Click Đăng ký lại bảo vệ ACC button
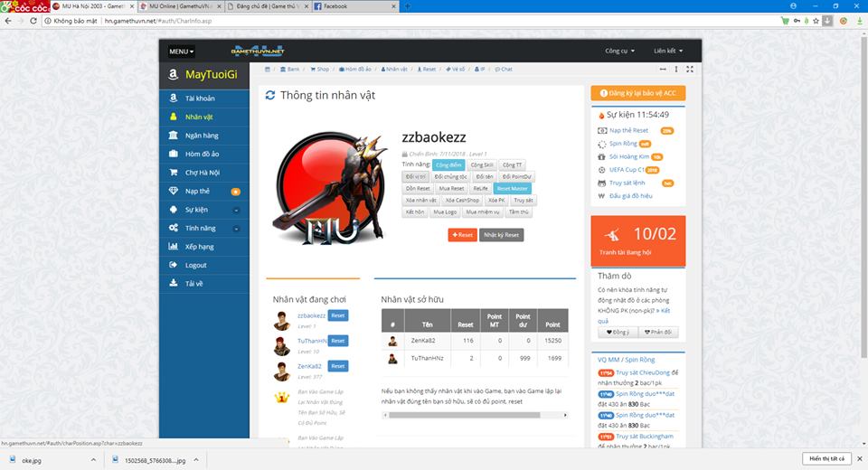This screenshot has height=470, width=868. pos(637,93)
